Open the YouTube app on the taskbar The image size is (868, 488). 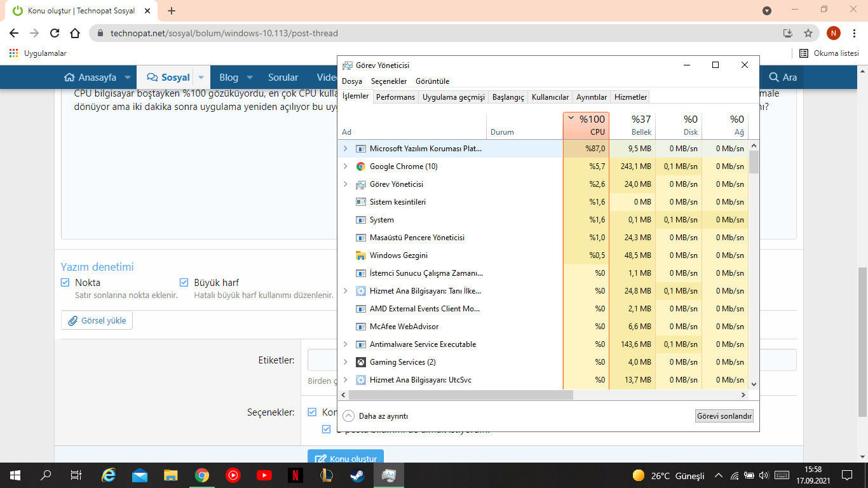tap(264, 475)
